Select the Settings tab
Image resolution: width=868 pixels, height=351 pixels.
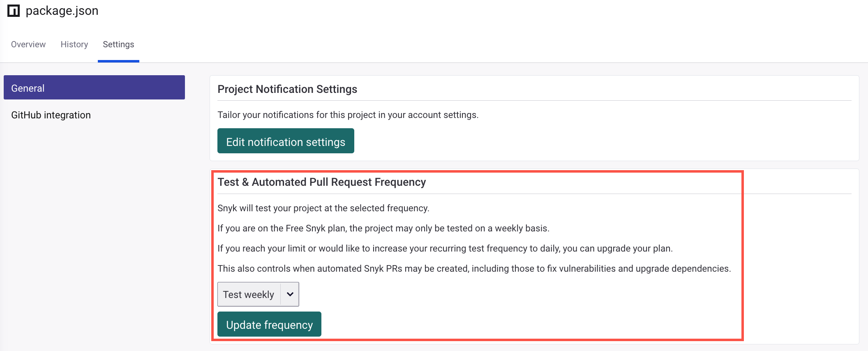(x=118, y=44)
